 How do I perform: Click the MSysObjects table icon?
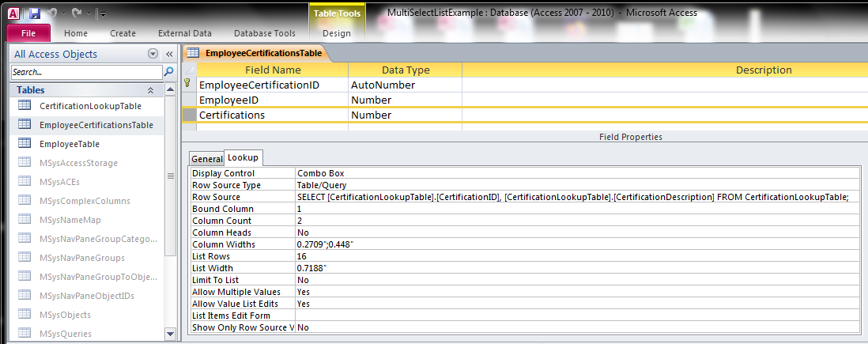(x=25, y=314)
